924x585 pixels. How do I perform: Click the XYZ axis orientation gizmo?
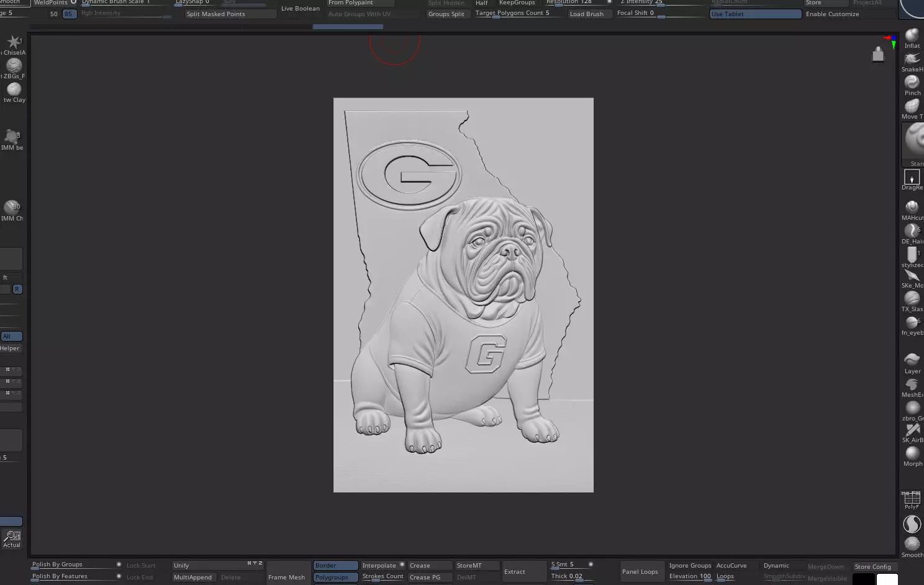891,42
